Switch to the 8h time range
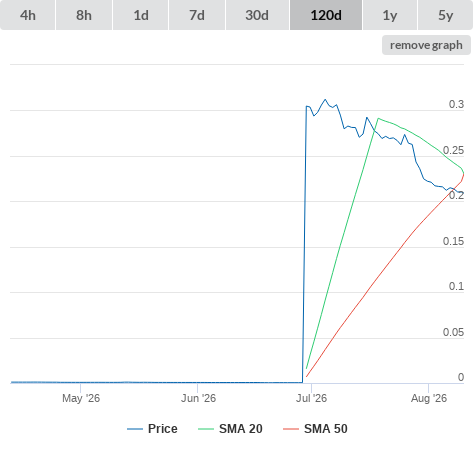This screenshot has width=474, height=455. click(84, 15)
